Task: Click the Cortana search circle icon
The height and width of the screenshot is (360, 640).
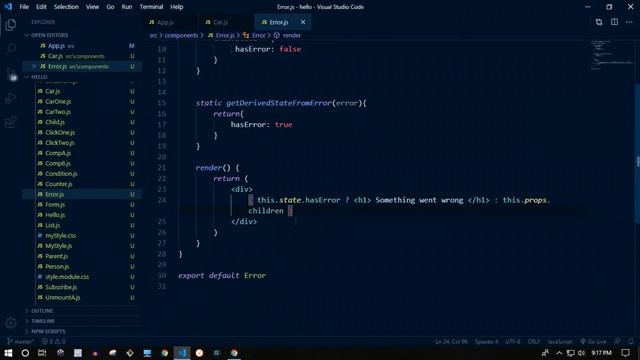Action: pos(25,353)
